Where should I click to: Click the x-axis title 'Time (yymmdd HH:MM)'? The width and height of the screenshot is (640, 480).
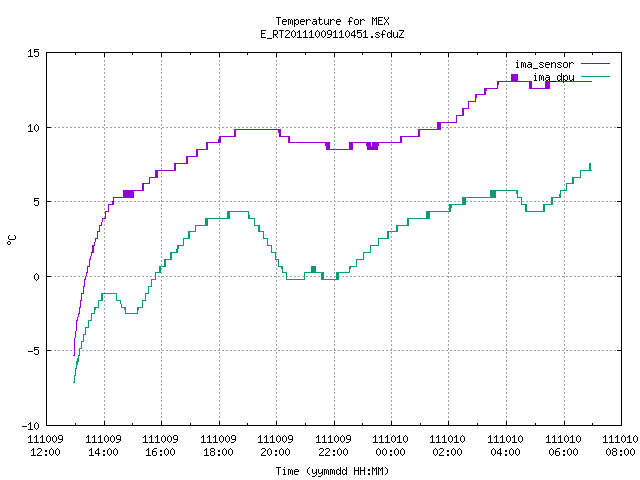pyautogui.click(x=332, y=471)
